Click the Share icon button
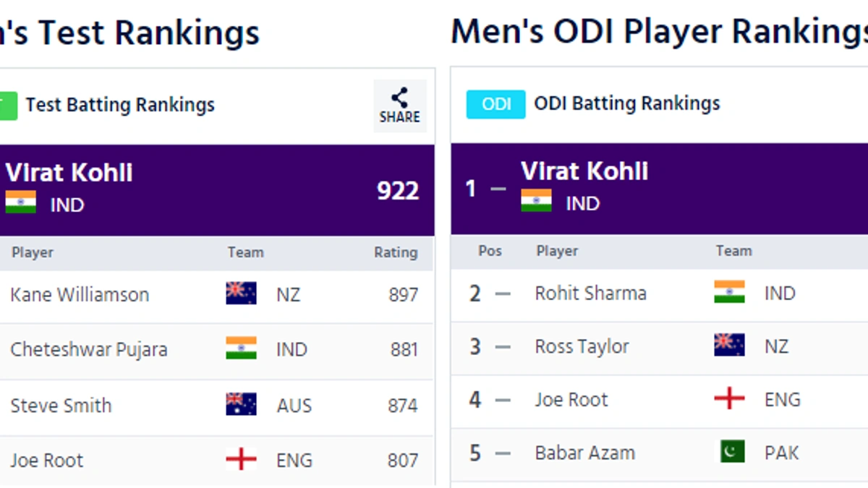Screen dimensions: 868x488 tap(399, 106)
